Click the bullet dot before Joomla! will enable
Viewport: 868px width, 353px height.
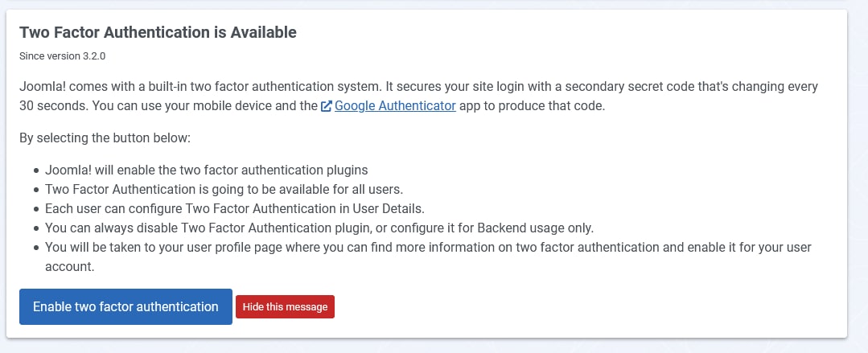[36, 170]
